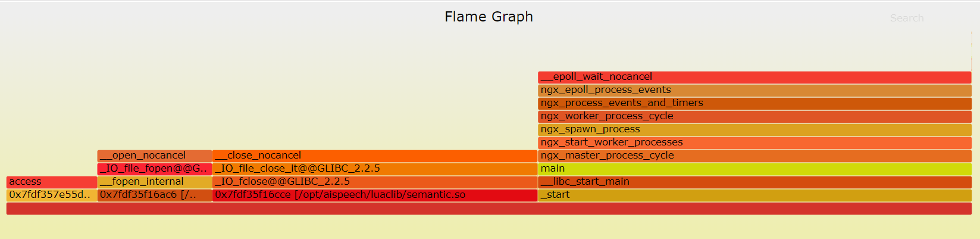This screenshot has width=980, height=239.
Task: Open the ngx_spawn_process frame
Action: pos(754,129)
